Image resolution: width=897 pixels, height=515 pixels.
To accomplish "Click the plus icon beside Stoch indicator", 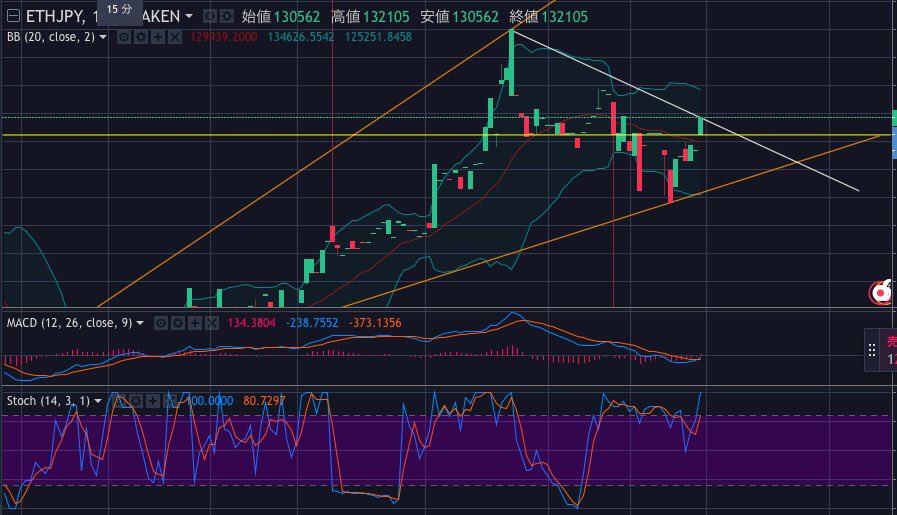I will click(153, 401).
